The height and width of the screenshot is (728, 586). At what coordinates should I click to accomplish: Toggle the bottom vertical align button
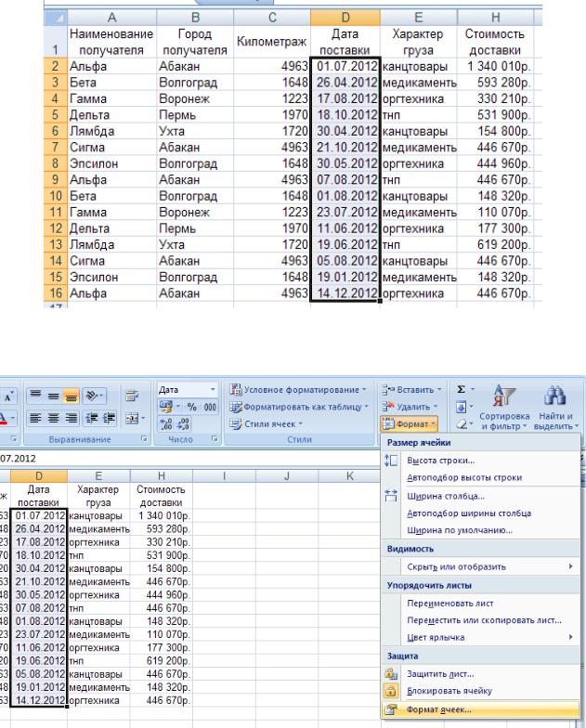[71, 396]
